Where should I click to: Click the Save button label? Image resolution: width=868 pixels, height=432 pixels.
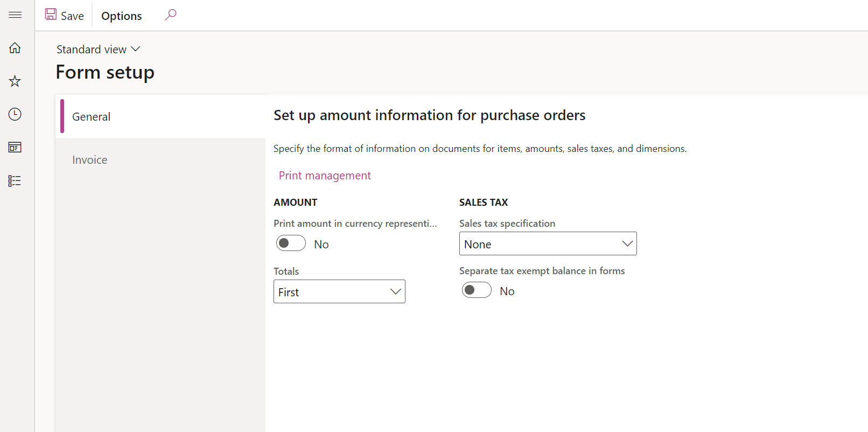point(72,16)
